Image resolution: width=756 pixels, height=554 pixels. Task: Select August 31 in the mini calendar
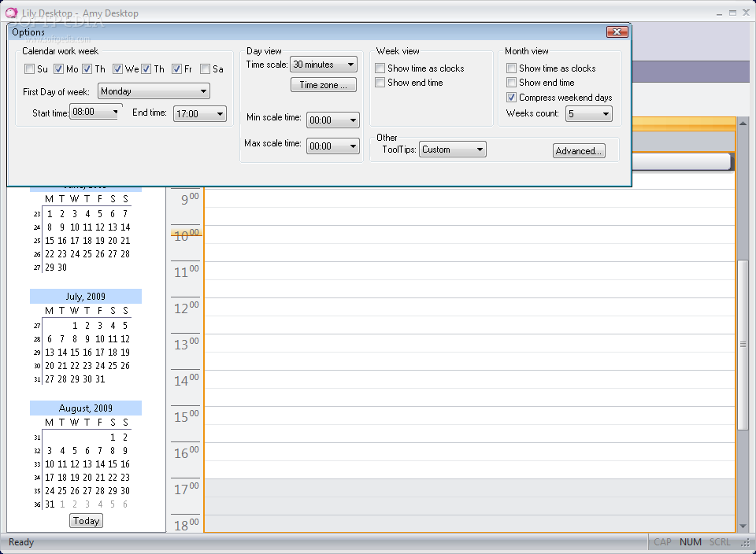[x=50, y=504]
